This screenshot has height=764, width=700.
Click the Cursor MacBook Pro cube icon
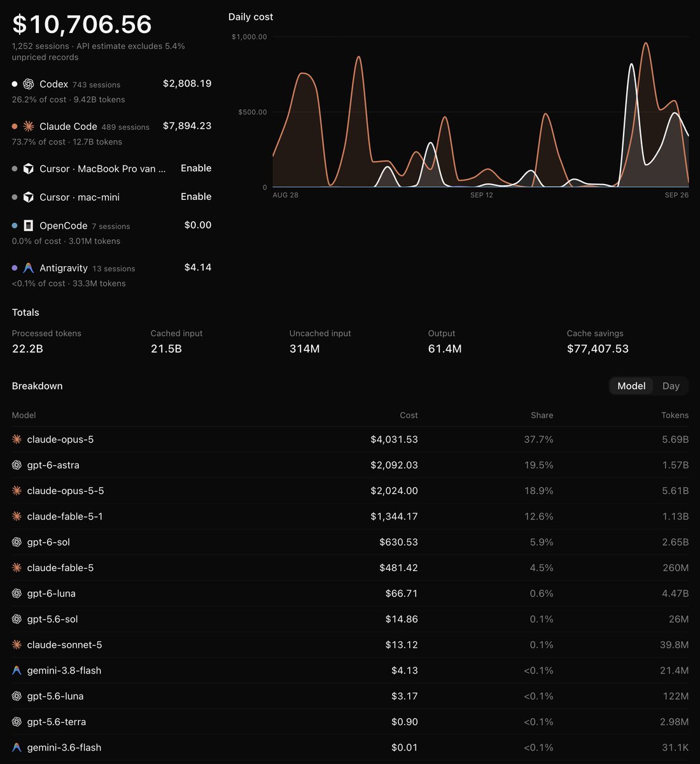28,169
